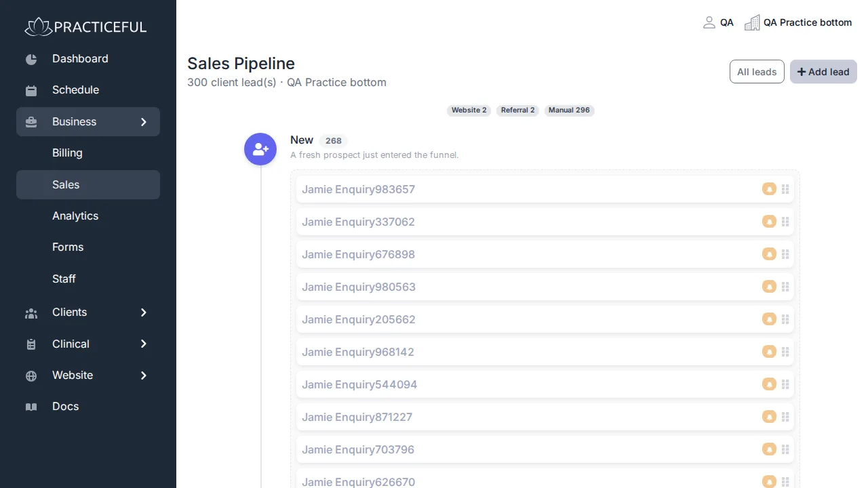The width and height of the screenshot is (868, 488).
Task: Click the Referral 2 source badge
Action: pos(518,110)
